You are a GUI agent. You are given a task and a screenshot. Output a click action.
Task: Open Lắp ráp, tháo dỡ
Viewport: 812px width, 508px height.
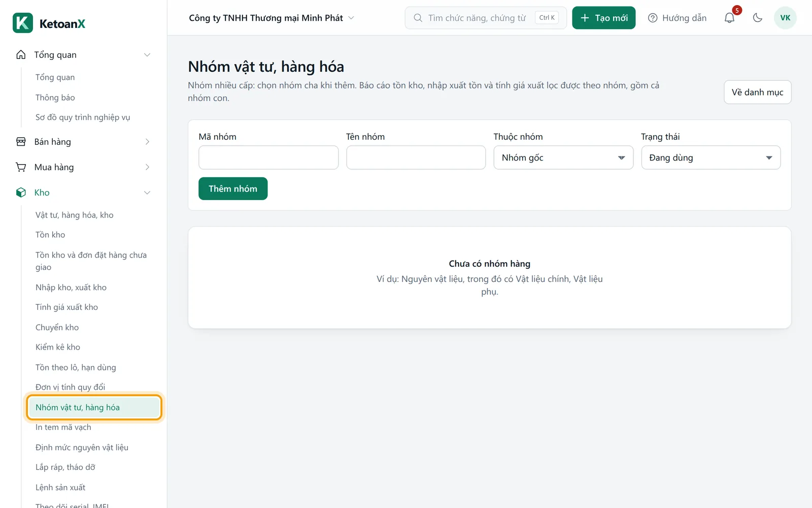click(65, 467)
